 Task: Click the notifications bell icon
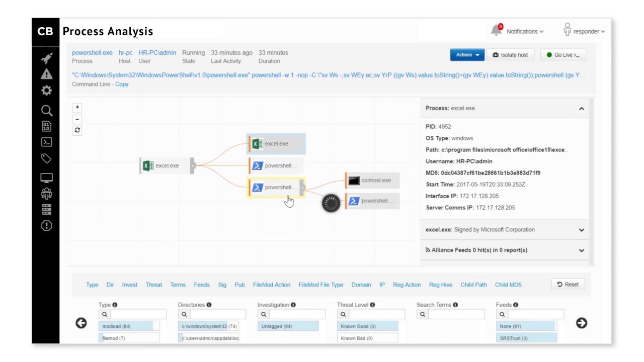click(x=497, y=30)
